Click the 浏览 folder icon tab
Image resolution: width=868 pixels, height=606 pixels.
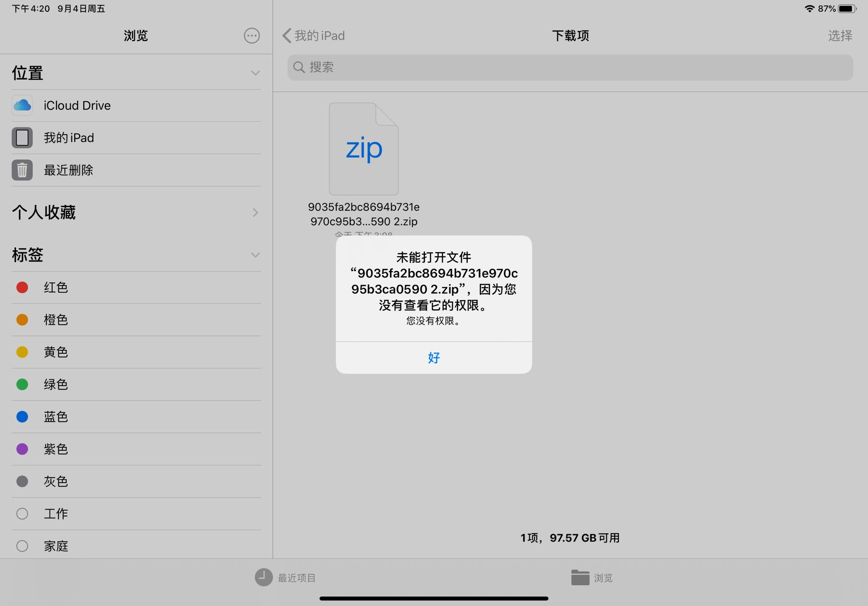[x=580, y=577]
